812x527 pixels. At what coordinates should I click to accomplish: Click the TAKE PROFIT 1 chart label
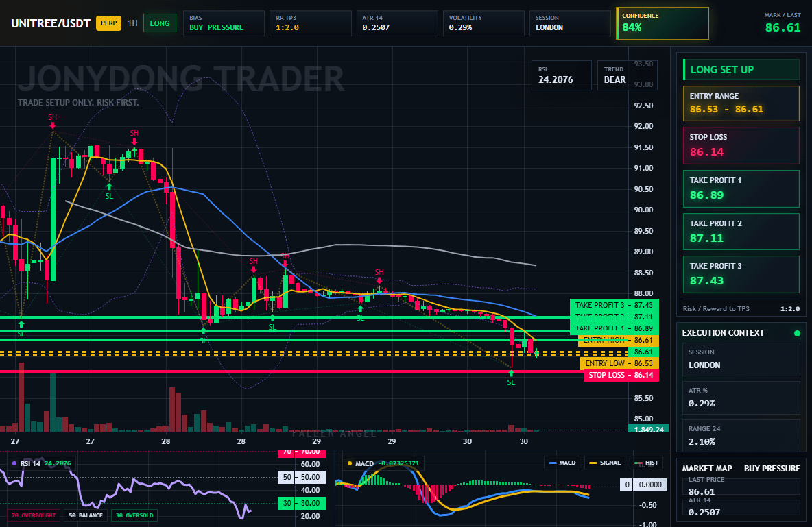point(599,328)
